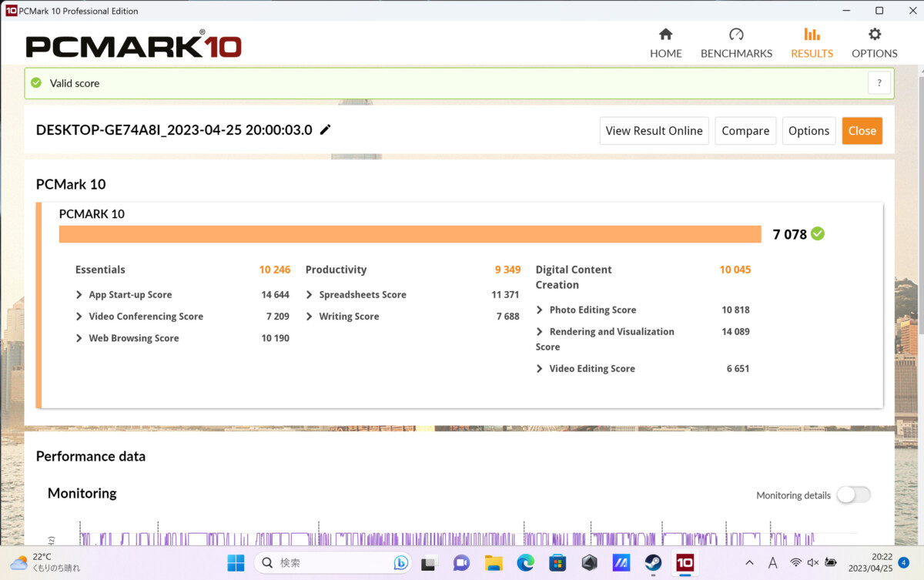Screen dimensions: 924x580
Task: Click the Productivity score 9 349
Action: click(507, 270)
